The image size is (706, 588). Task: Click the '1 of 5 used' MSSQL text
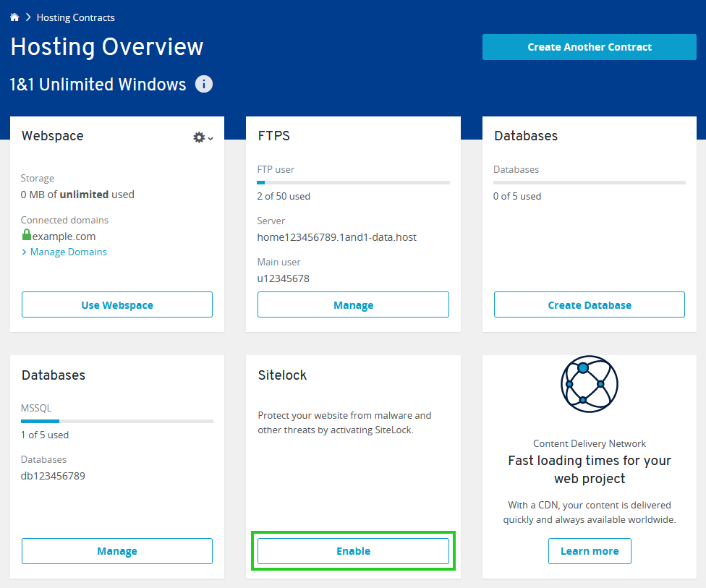45,435
